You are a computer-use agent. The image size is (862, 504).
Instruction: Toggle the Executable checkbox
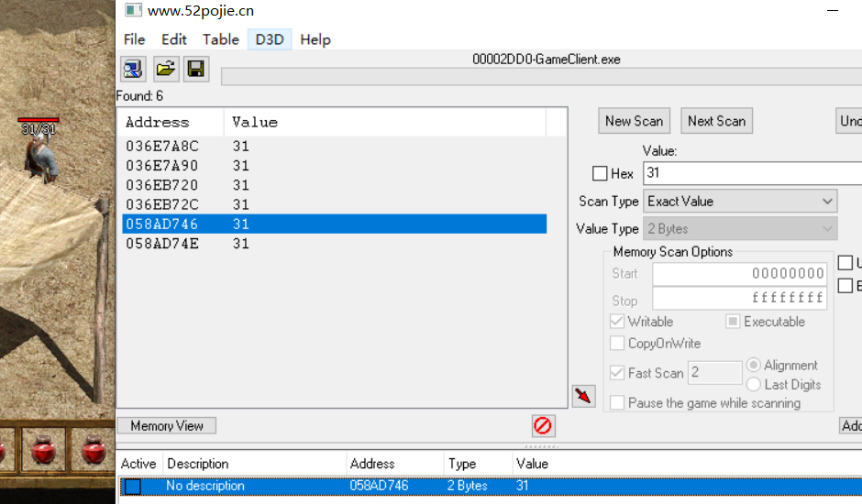(x=733, y=322)
